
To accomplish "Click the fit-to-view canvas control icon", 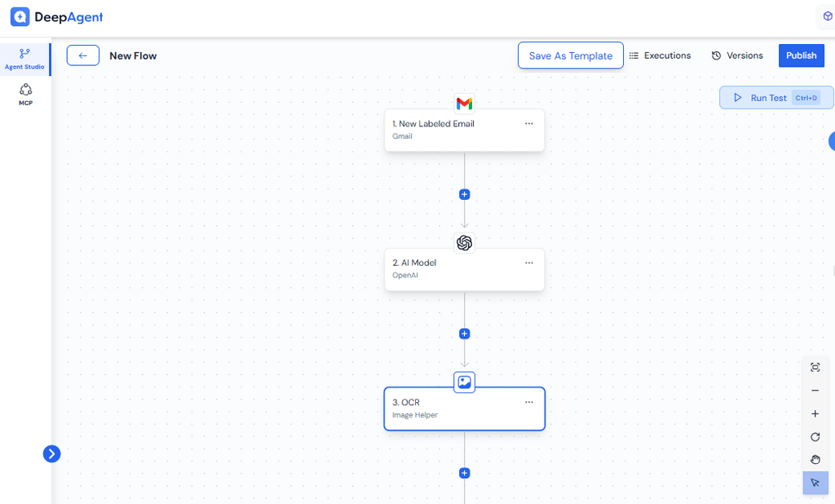I will tap(815, 368).
